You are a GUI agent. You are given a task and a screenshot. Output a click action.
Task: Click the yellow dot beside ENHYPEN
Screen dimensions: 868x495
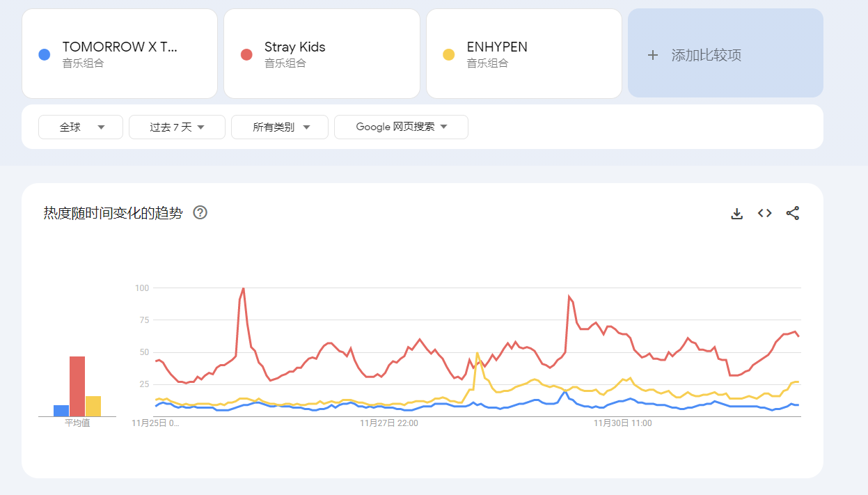[x=448, y=54]
